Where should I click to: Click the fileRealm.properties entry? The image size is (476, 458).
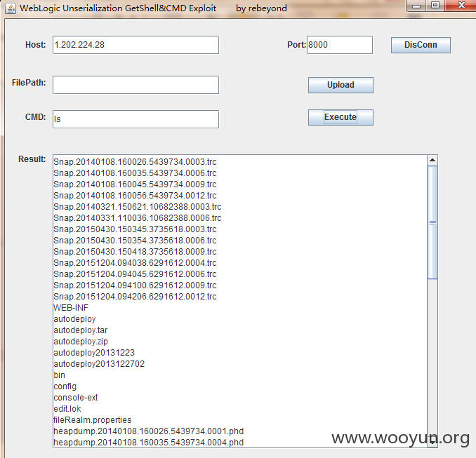(x=92, y=420)
